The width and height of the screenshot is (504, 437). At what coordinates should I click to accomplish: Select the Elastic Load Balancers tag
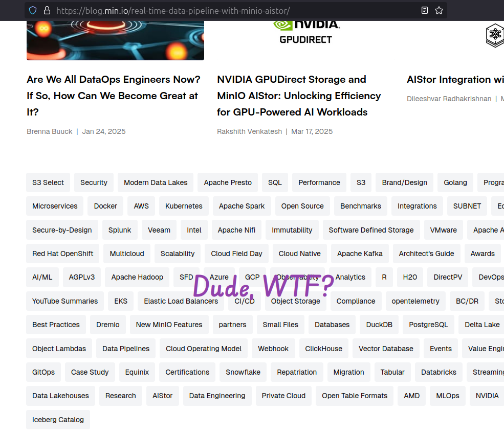point(181,301)
